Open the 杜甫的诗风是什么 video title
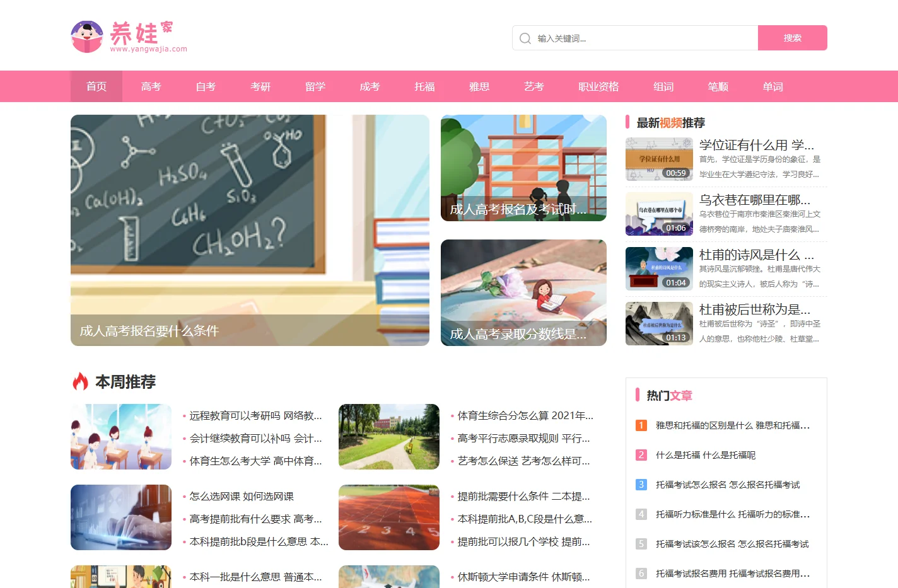This screenshot has height=588, width=898. [757, 255]
